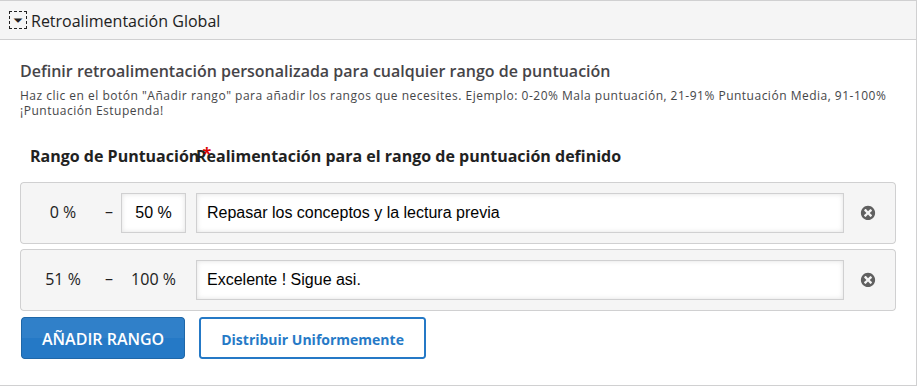Screen dimensions: 917x387
Task: Click the 'Rango de Puntuación' column label
Action: point(115,157)
